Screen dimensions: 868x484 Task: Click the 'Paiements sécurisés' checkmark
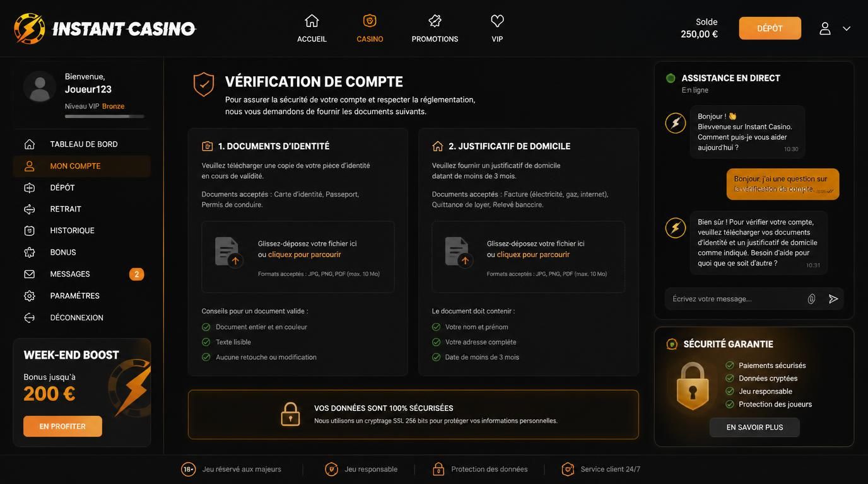coord(730,366)
